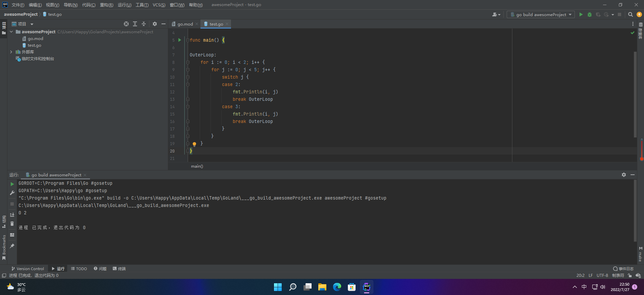Image resolution: width=644 pixels, height=295 pixels.
Task: Collapse all in Project panel
Action: pyautogui.click(x=144, y=24)
